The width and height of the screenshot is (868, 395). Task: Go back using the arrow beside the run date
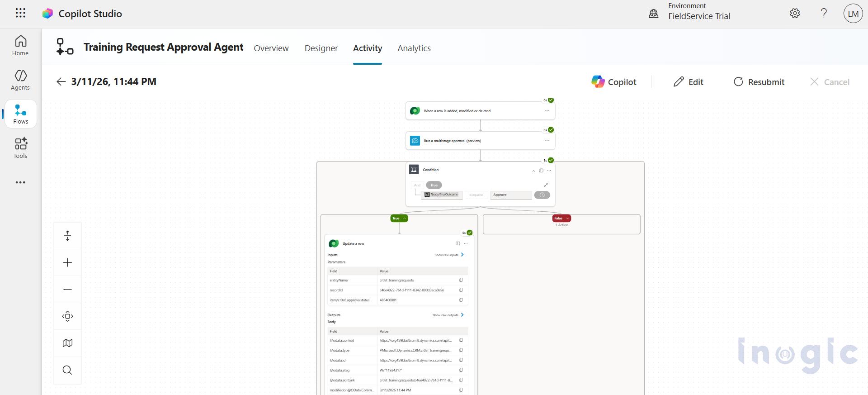click(61, 81)
